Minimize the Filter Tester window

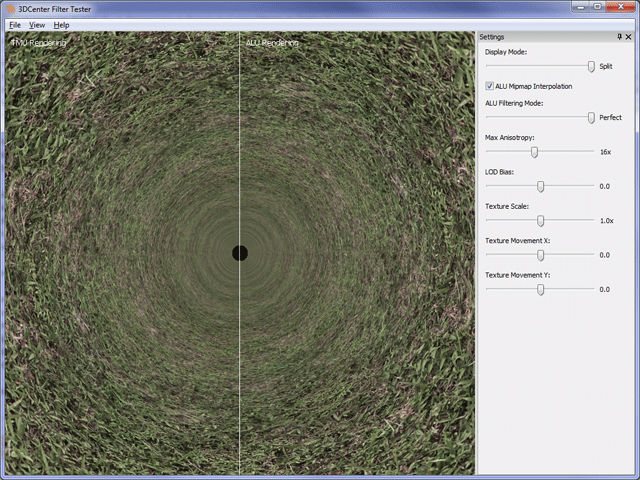coord(580,7)
